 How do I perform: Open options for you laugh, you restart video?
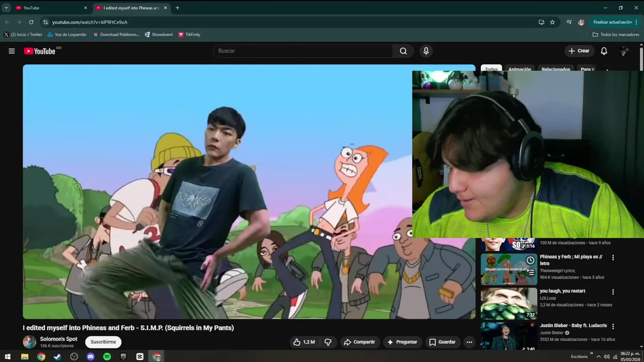(613, 292)
